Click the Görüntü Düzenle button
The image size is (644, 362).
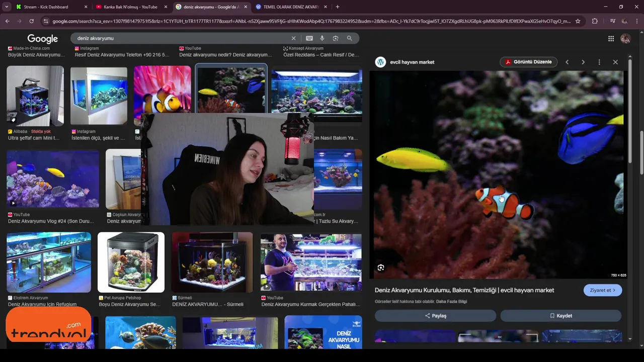529,62
